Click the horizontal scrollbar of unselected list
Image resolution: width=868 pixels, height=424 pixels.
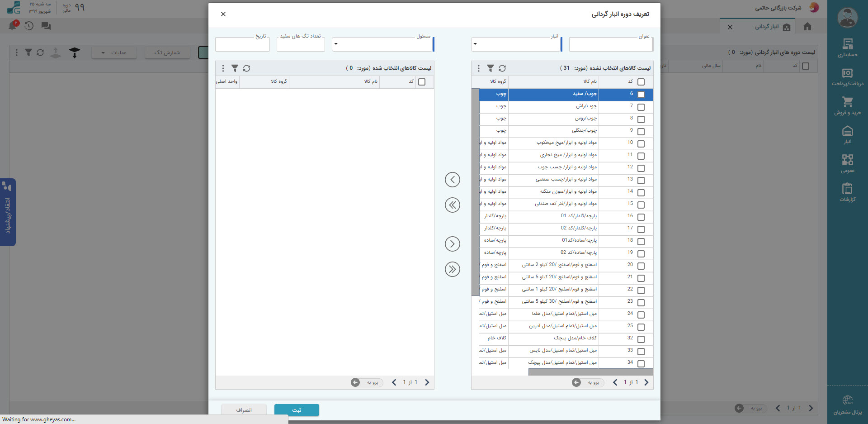[x=590, y=372]
